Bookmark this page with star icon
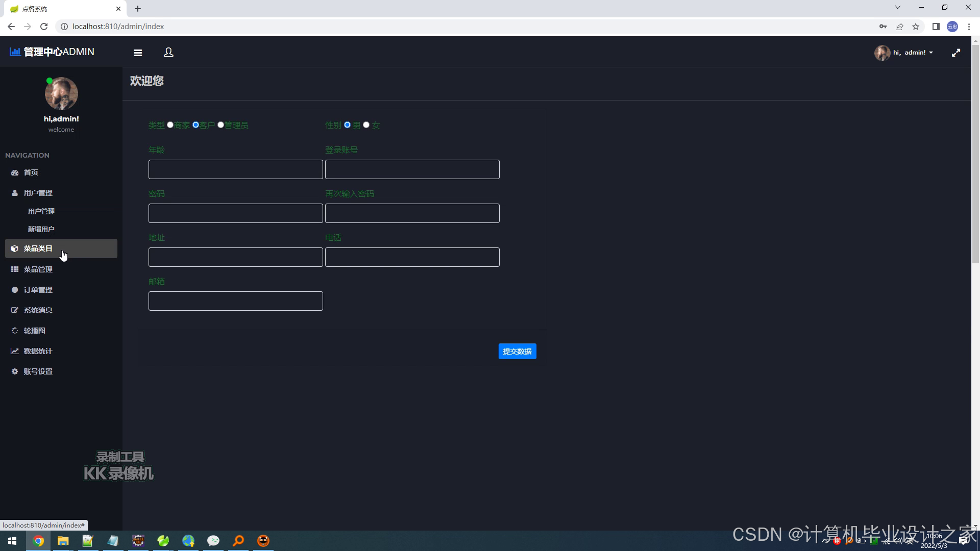The image size is (980, 551). point(916,27)
